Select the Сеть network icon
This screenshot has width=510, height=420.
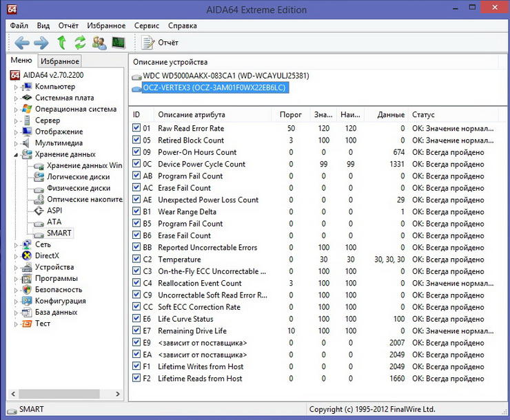[x=27, y=244]
